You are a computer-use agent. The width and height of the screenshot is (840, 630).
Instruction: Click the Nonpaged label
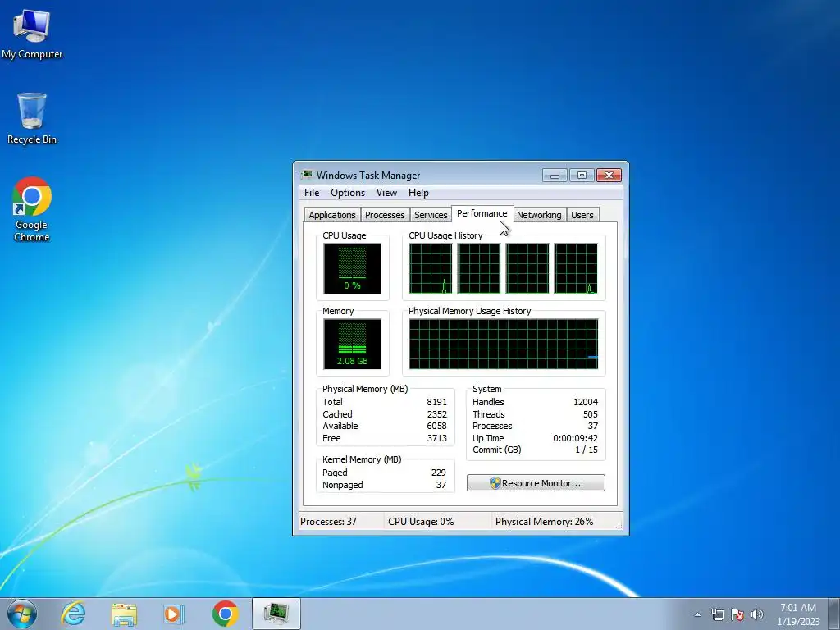coord(343,485)
